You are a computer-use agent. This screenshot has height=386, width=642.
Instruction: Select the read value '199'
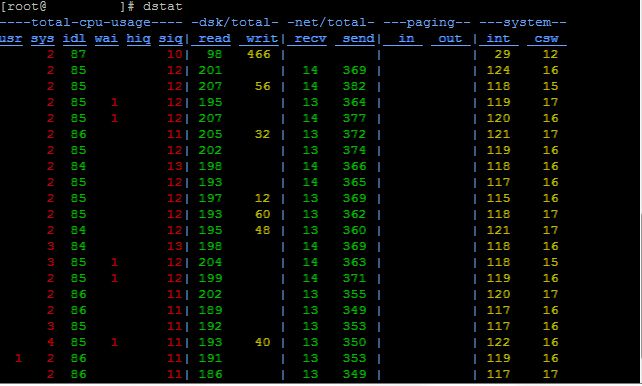point(210,278)
